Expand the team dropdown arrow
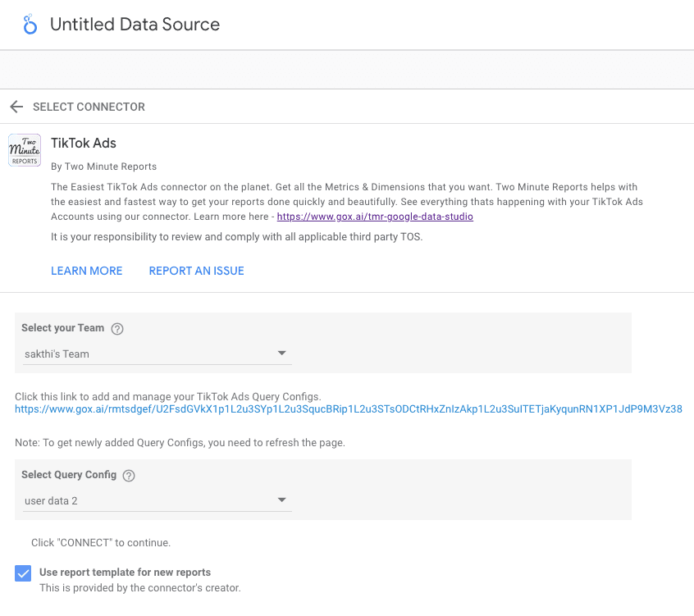The image size is (694, 616). 281,354
